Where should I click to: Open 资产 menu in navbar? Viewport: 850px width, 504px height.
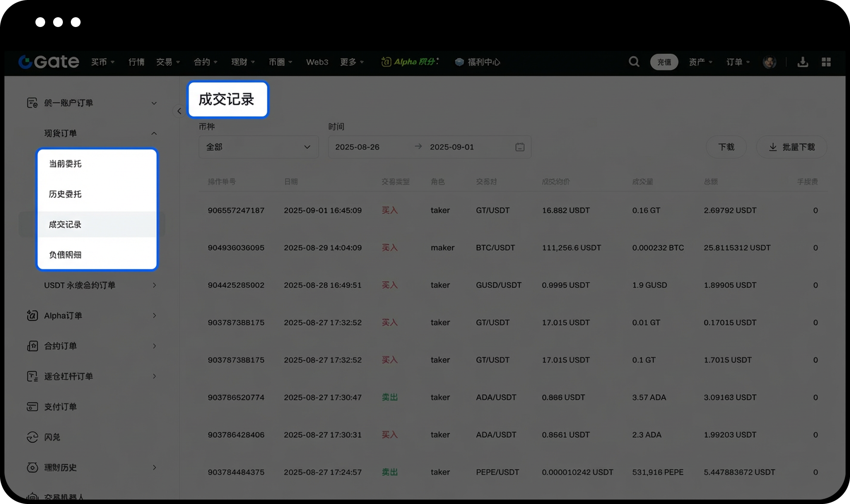[x=700, y=62]
